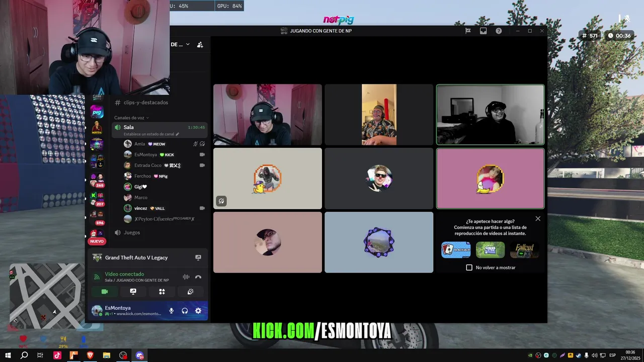Open invite members icon near server header

(200, 44)
